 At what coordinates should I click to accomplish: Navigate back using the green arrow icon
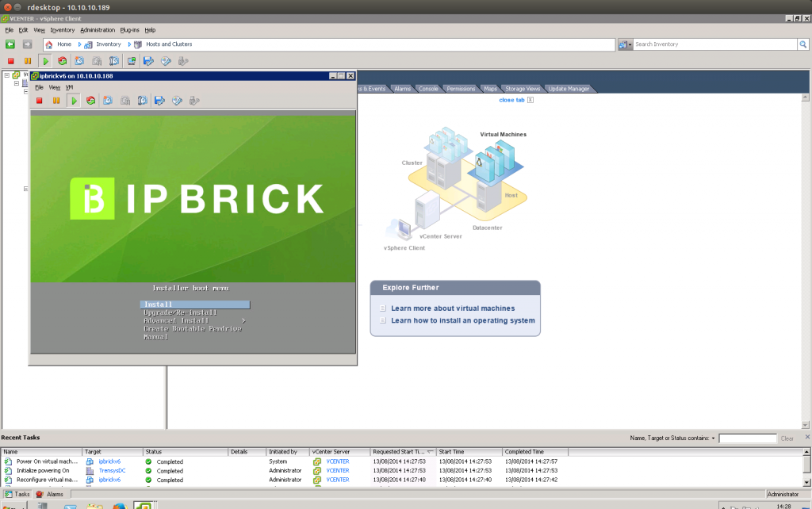[10, 44]
